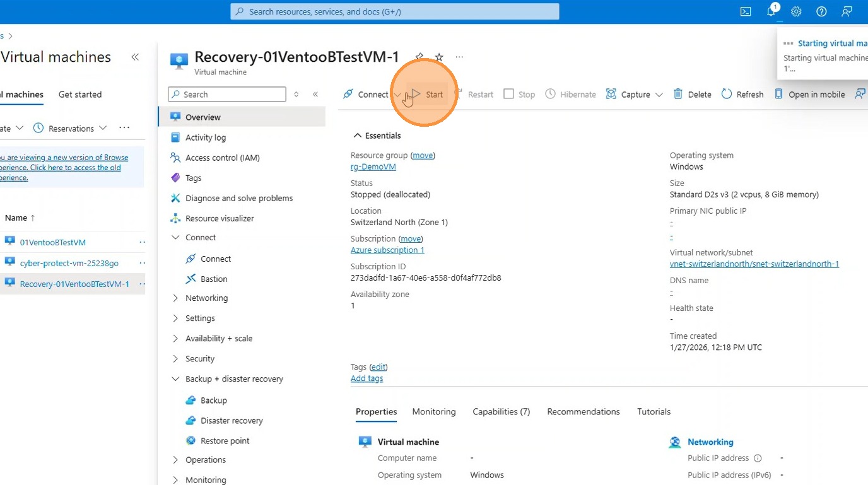Start the virtual machine
868x485 pixels.
pos(428,94)
